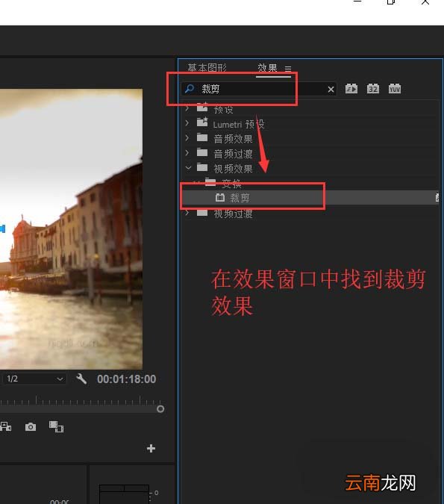Expand the 音频过渡 folder chevron

pyautogui.click(x=187, y=152)
